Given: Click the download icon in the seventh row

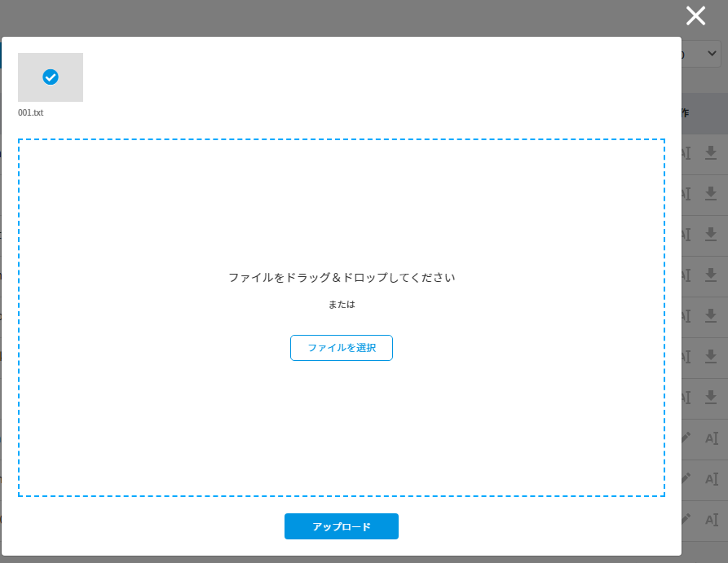Looking at the screenshot, I should pos(711,397).
